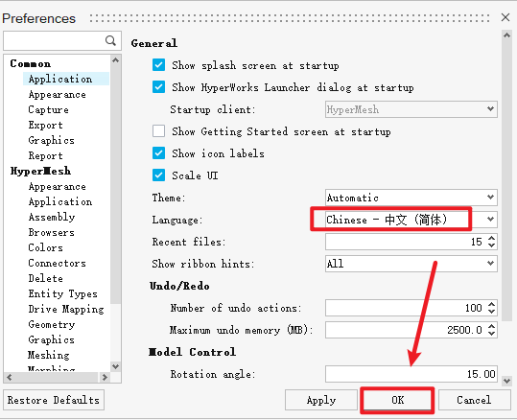Toggle the Scale UI checkbox
Viewport: 517px width, 420px height.
158,175
